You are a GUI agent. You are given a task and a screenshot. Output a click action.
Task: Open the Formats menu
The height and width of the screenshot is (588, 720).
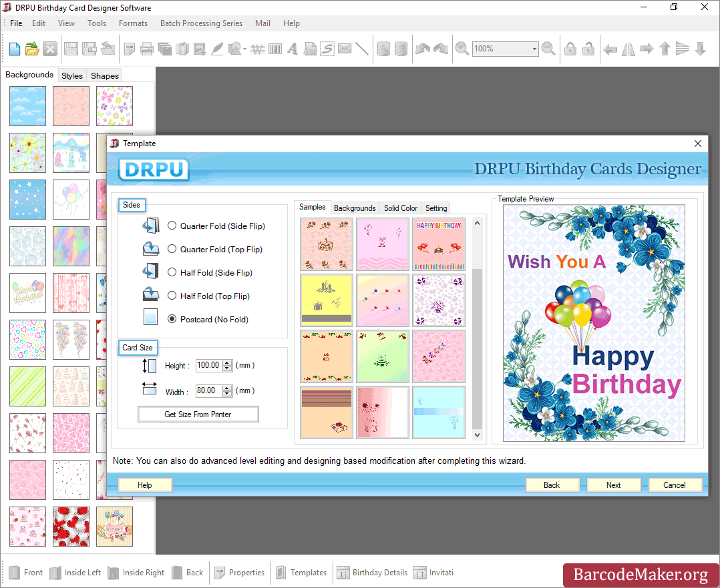pos(133,23)
